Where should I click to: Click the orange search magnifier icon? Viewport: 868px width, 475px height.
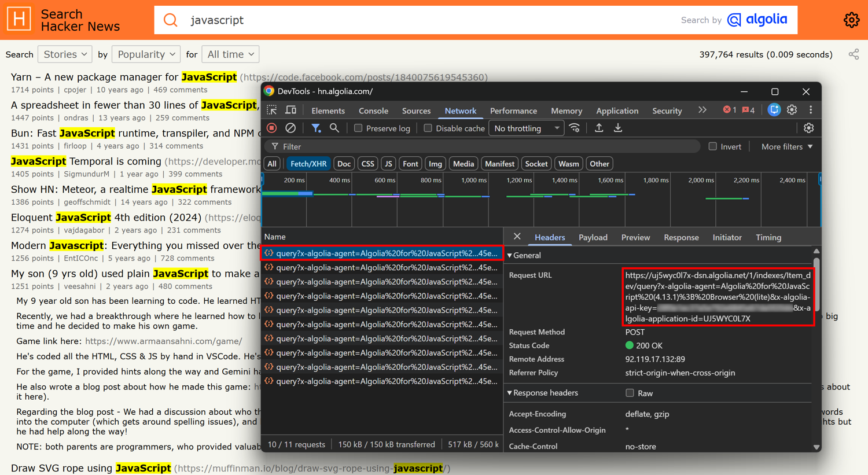point(171,20)
